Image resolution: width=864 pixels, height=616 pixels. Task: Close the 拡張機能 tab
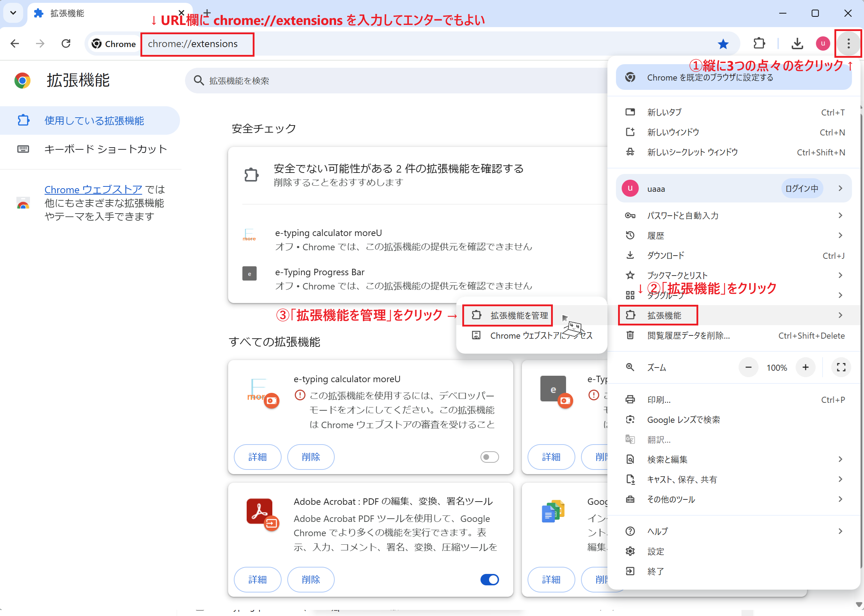(181, 13)
